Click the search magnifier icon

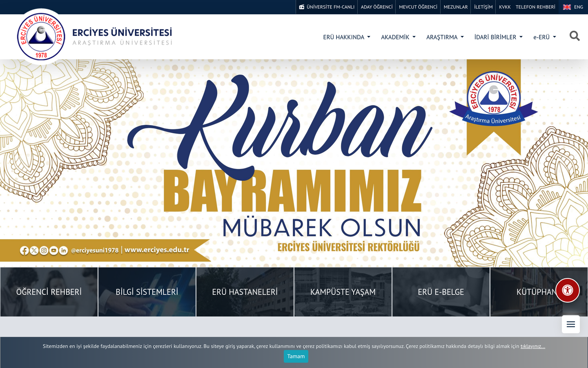pos(575,36)
